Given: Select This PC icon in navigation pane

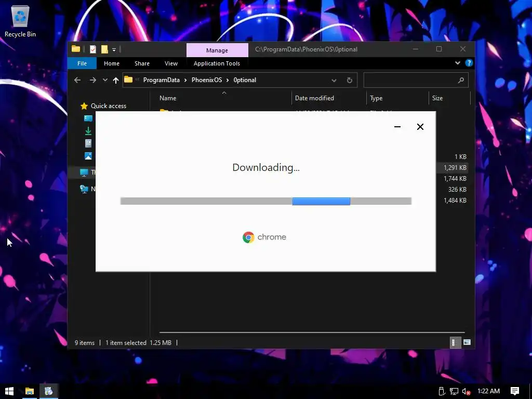Looking at the screenshot, I should [84, 172].
